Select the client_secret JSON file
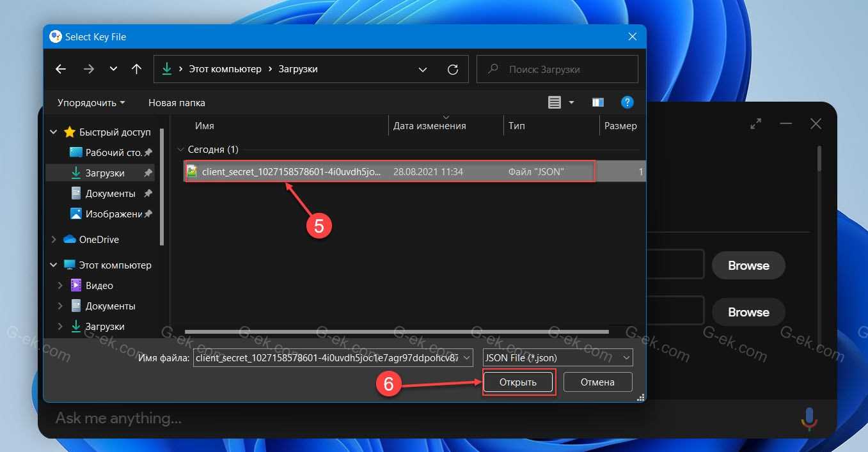Image resolution: width=868 pixels, height=452 pixels. pyautogui.click(x=291, y=171)
